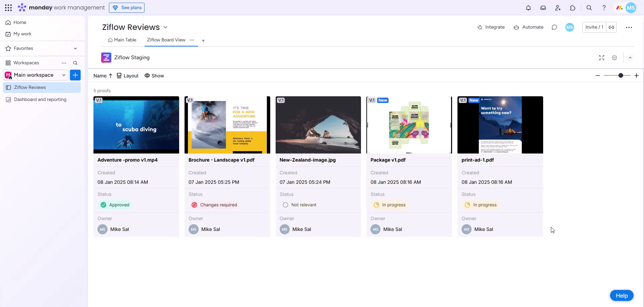
Task: Enter fullscreen for Ziflow view
Action: coord(602,58)
